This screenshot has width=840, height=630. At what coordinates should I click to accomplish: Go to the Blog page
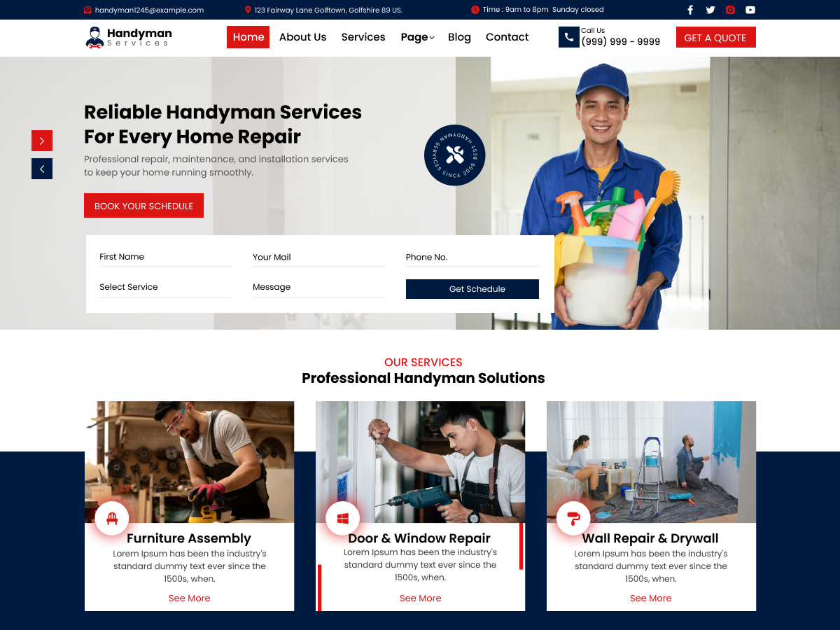coord(459,37)
